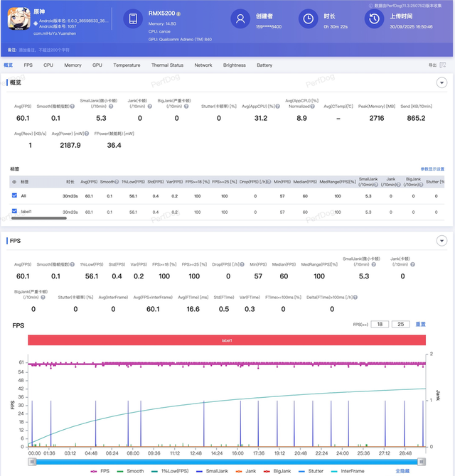Screen dimensions: 455x476
Task: Collapse the FPS section panel
Action: pyautogui.click(x=441, y=241)
